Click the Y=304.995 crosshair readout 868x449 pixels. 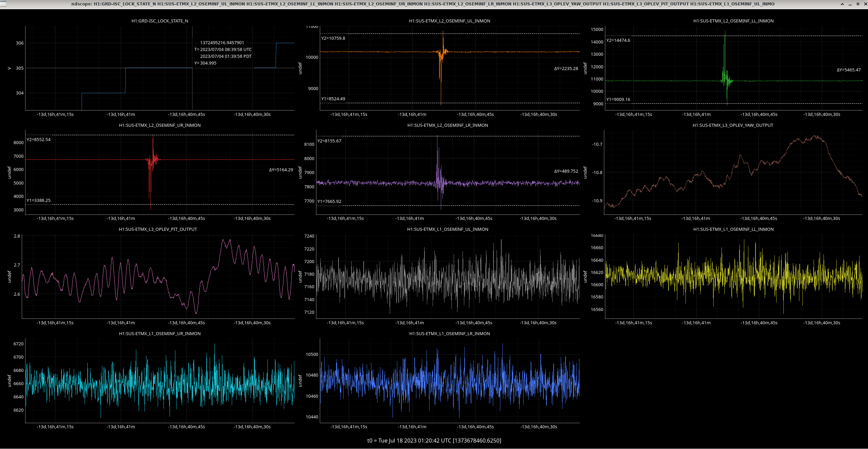205,63
